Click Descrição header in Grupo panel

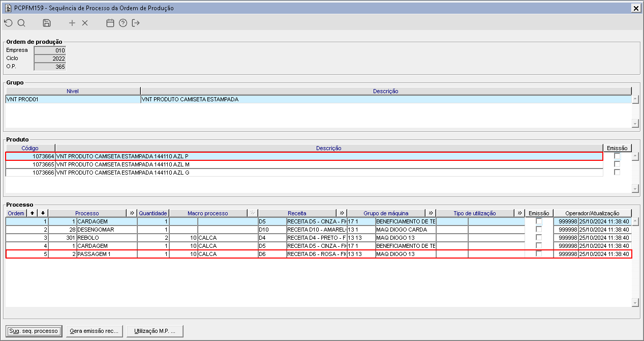click(386, 91)
